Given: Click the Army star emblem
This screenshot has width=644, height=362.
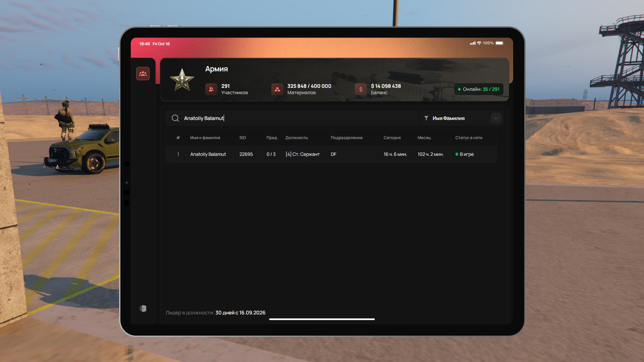Looking at the screenshot, I should pyautogui.click(x=182, y=80).
